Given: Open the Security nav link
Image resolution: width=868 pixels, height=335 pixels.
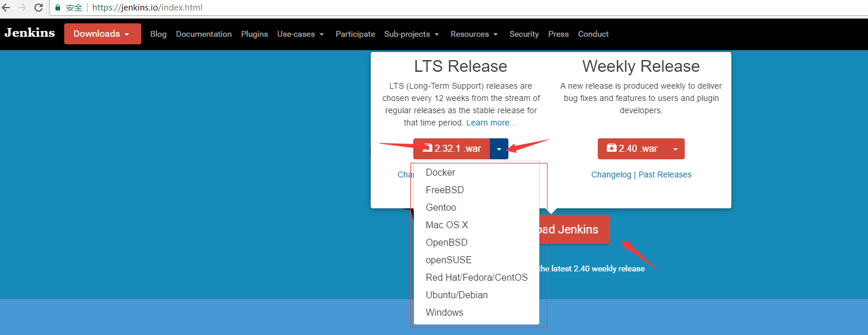Looking at the screenshot, I should pos(524,34).
